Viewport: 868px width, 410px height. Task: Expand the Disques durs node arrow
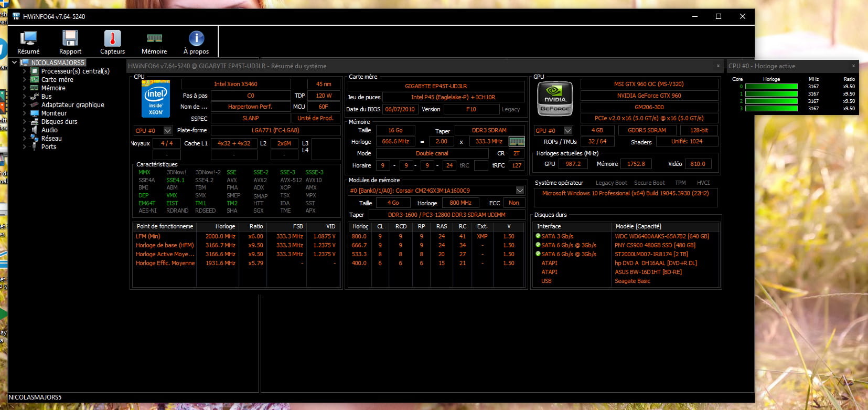(24, 121)
